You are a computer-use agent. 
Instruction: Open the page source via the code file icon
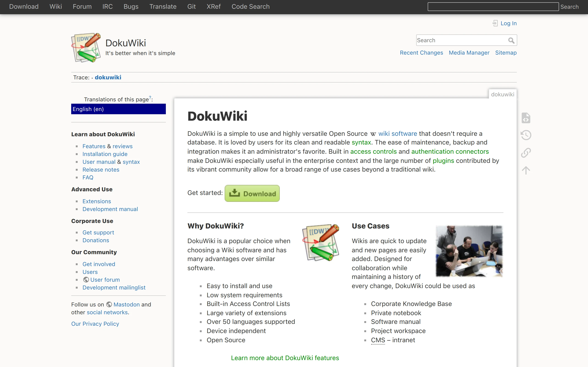point(526,117)
